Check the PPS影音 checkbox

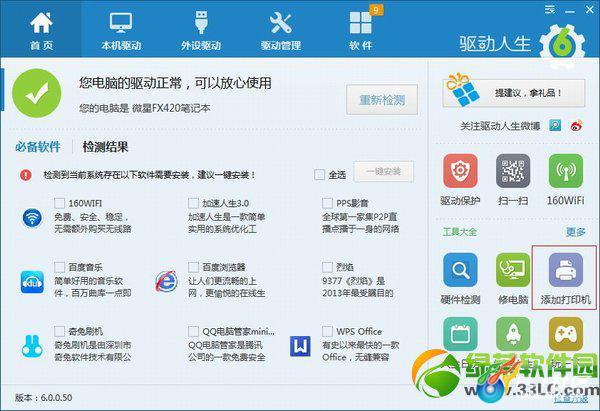pos(327,202)
